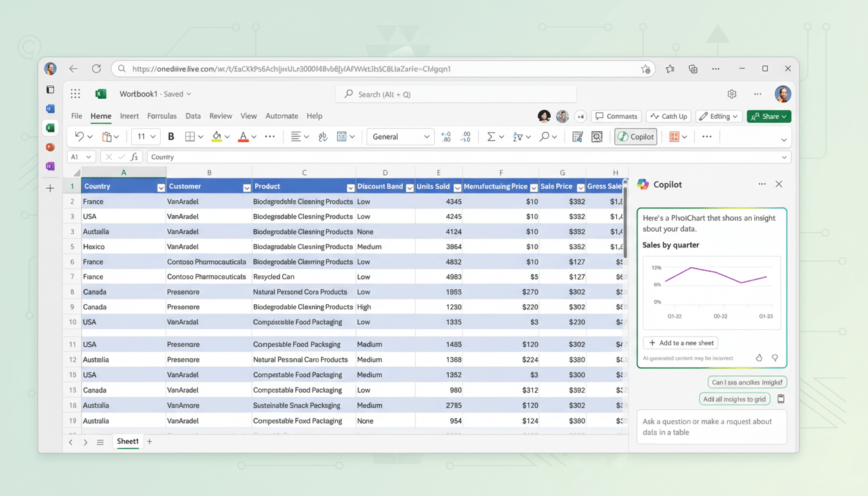Click the green Share button
Viewport: 868px width, 496px height.
769,116
